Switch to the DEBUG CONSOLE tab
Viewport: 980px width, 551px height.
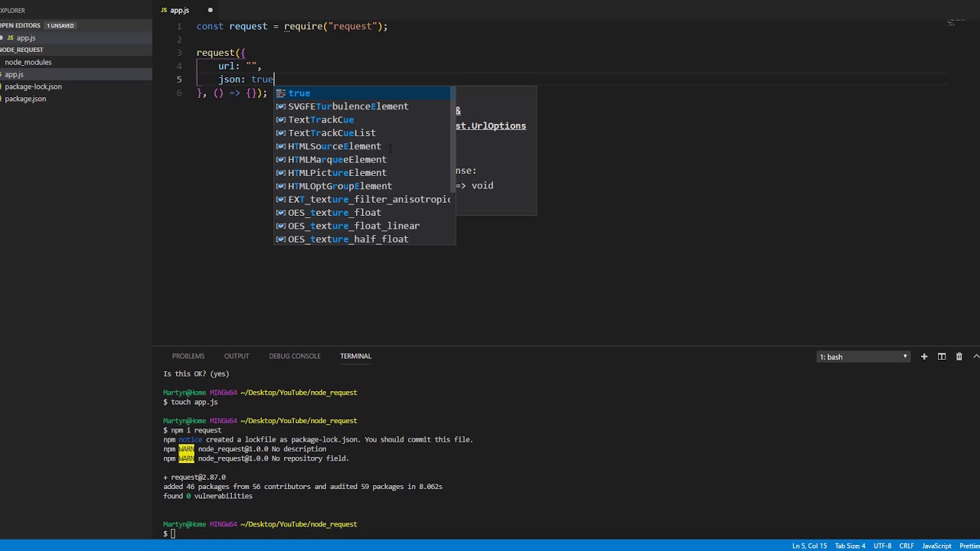[294, 356]
